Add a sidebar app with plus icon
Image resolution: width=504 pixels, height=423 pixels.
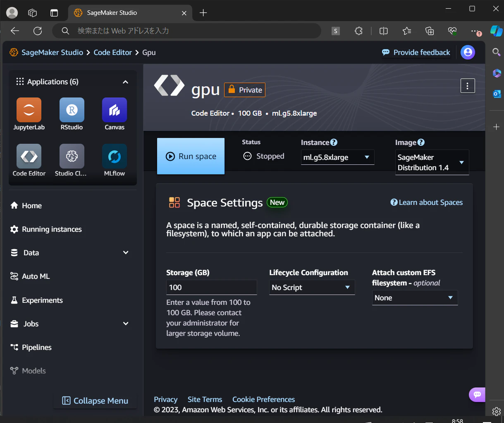click(497, 127)
